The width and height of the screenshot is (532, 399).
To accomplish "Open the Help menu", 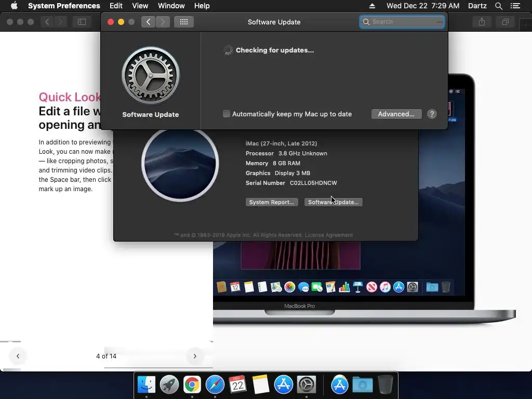I will (202, 6).
